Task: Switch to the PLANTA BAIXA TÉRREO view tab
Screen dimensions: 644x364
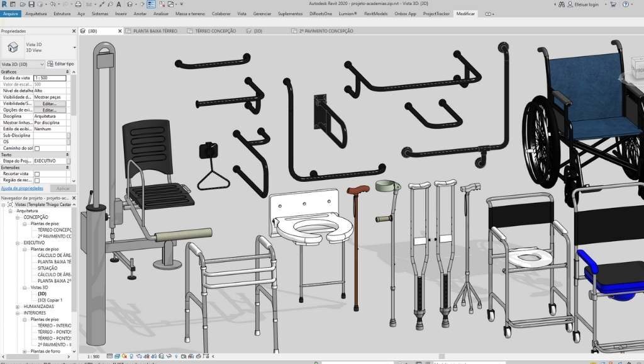Action: tap(155, 31)
